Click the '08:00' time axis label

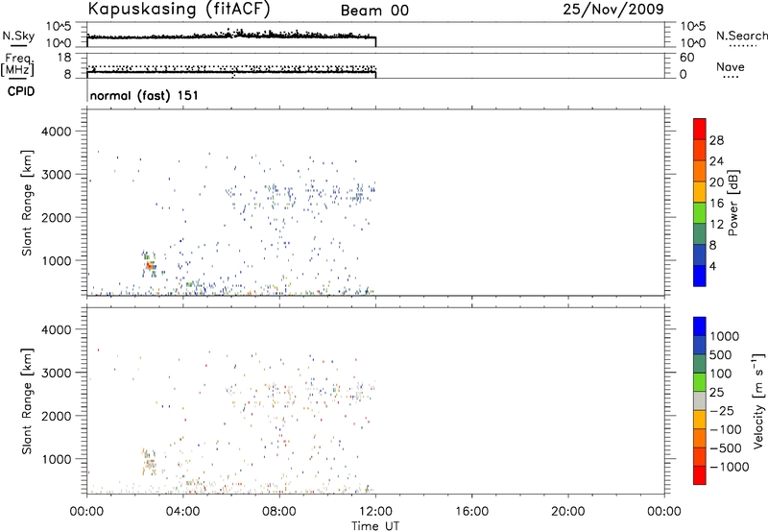tap(279, 512)
